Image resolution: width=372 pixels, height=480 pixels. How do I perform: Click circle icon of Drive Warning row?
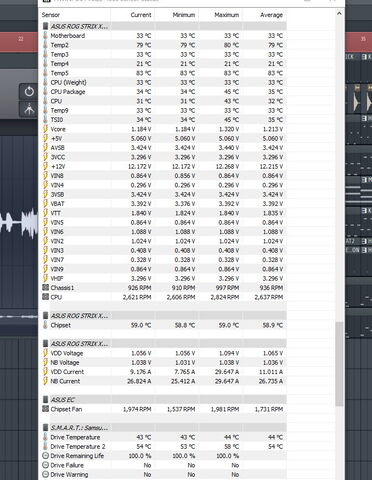(46, 474)
